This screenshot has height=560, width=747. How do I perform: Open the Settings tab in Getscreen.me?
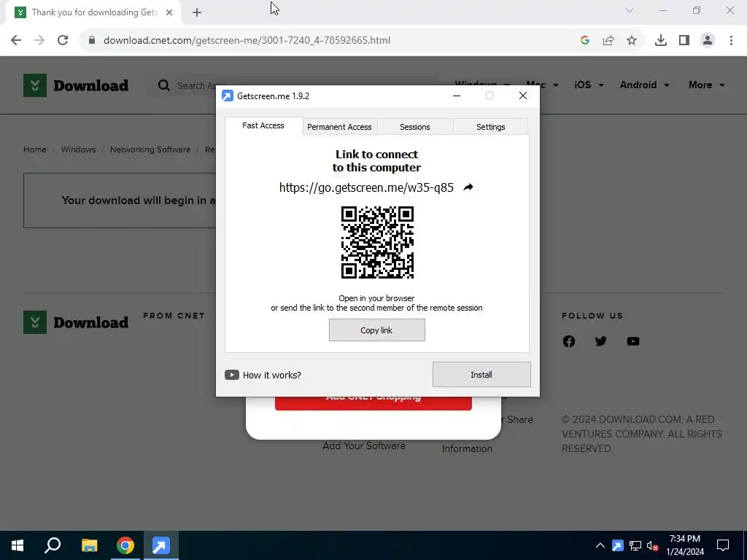(490, 127)
